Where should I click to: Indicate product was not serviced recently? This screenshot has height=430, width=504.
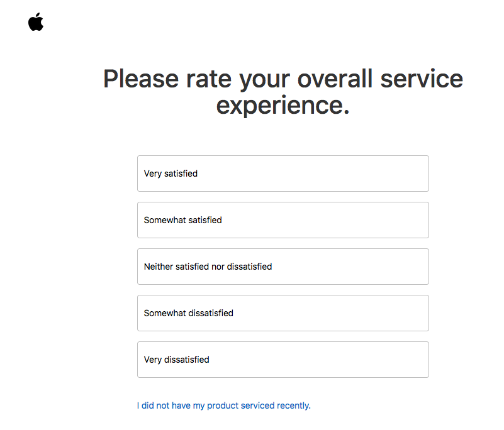224,405
